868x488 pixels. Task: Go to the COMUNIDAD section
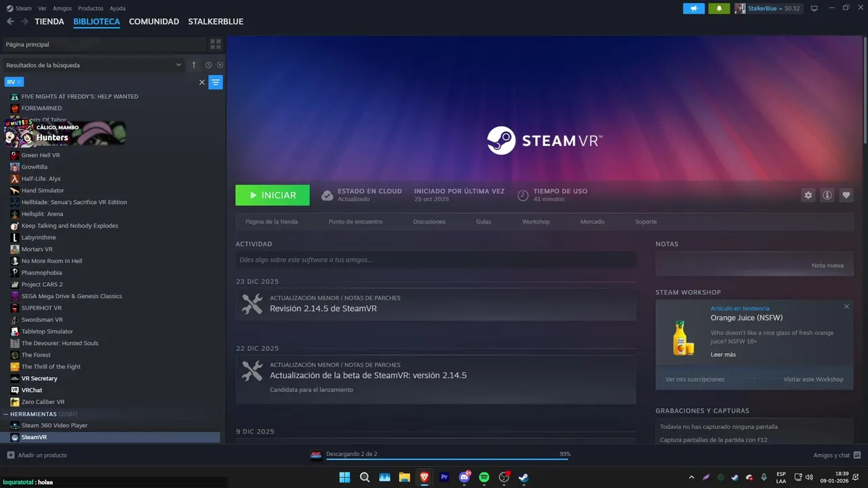point(154,22)
